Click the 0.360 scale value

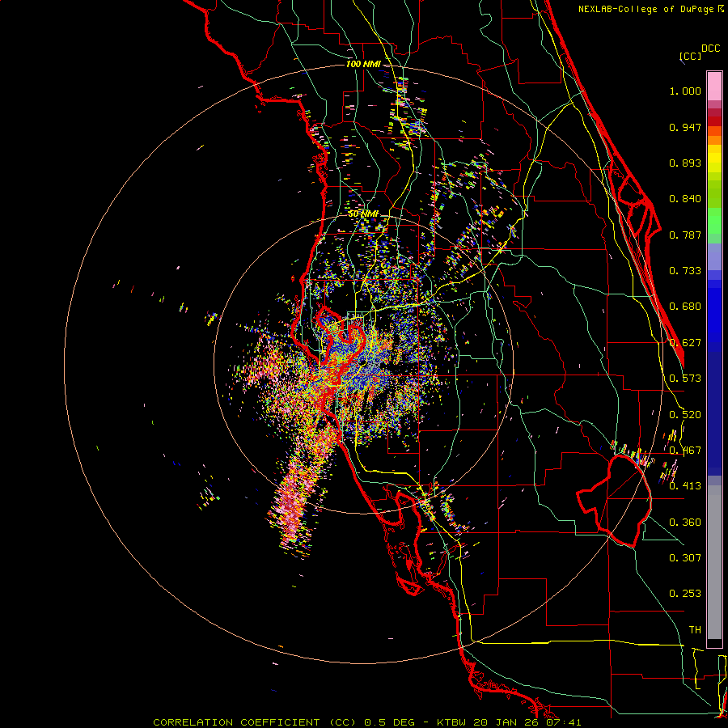685,523
